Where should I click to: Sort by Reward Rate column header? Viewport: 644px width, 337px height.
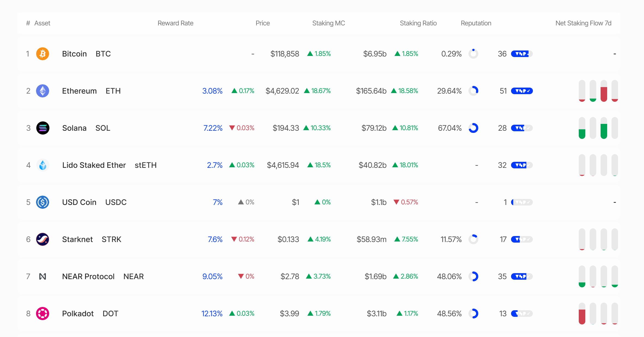point(176,23)
